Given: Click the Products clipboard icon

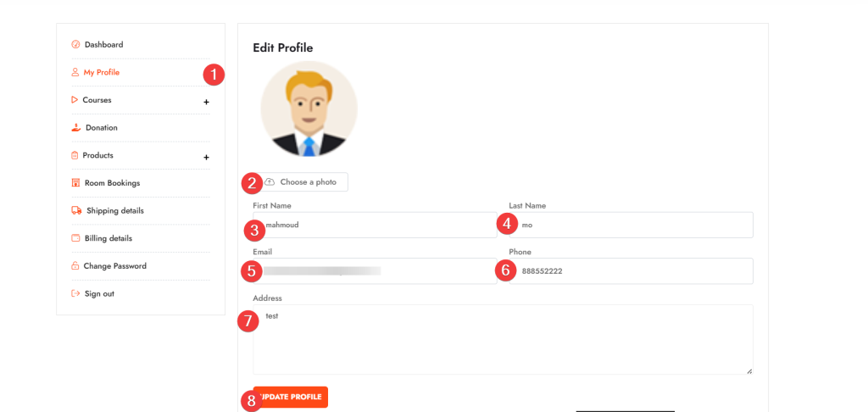Looking at the screenshot, I should [75, 156].
